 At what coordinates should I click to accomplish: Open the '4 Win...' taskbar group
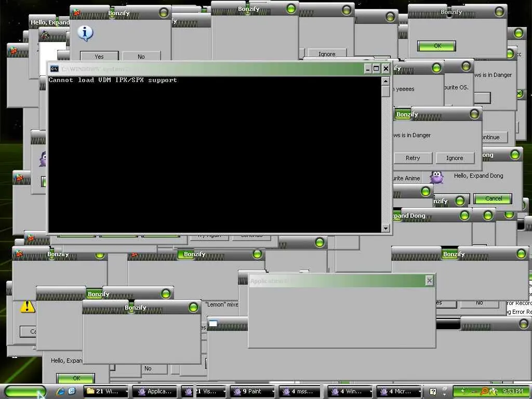tap(350, 391)
